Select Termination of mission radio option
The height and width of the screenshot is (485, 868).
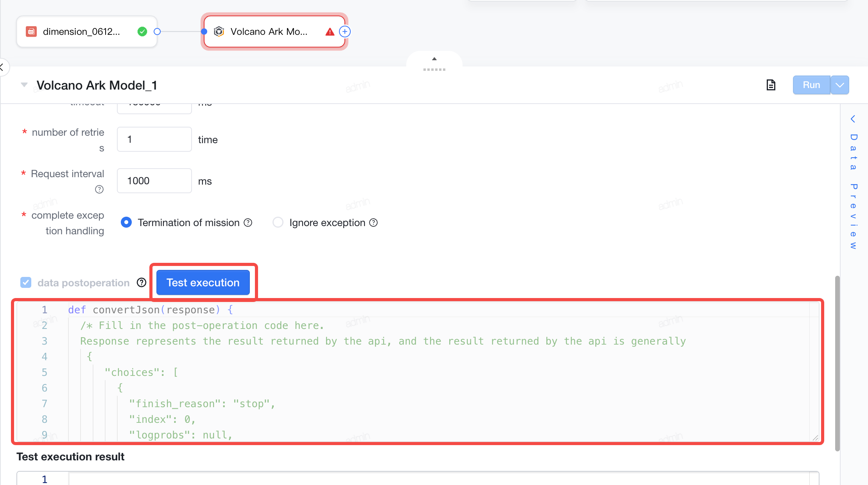click(x=126, y=223)
